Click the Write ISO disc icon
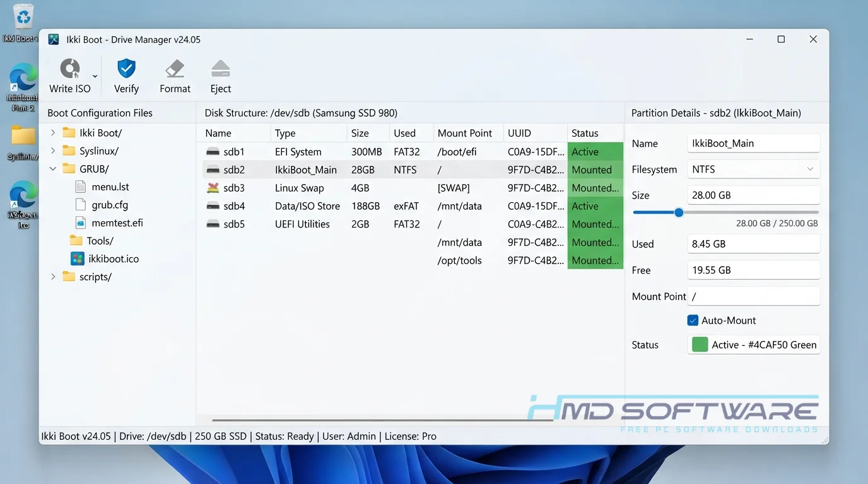The image size is (868, 484). pos(70,69)
